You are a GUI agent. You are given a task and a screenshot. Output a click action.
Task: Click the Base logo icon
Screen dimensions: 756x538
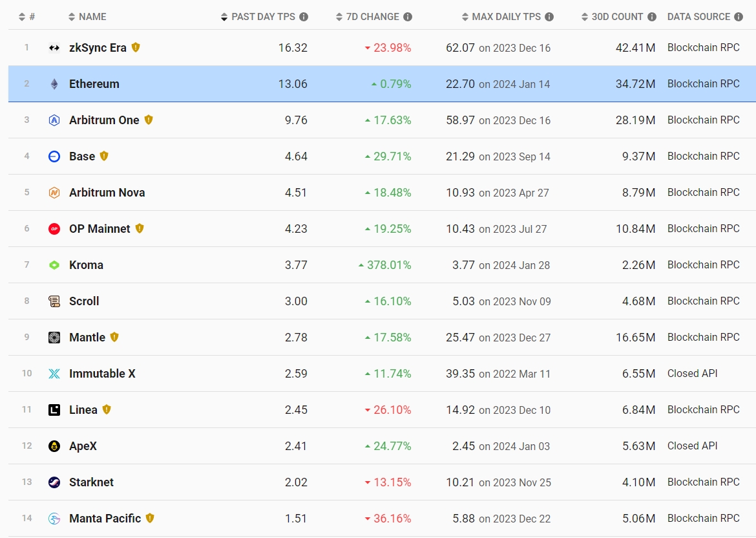(x=54, y=156)
